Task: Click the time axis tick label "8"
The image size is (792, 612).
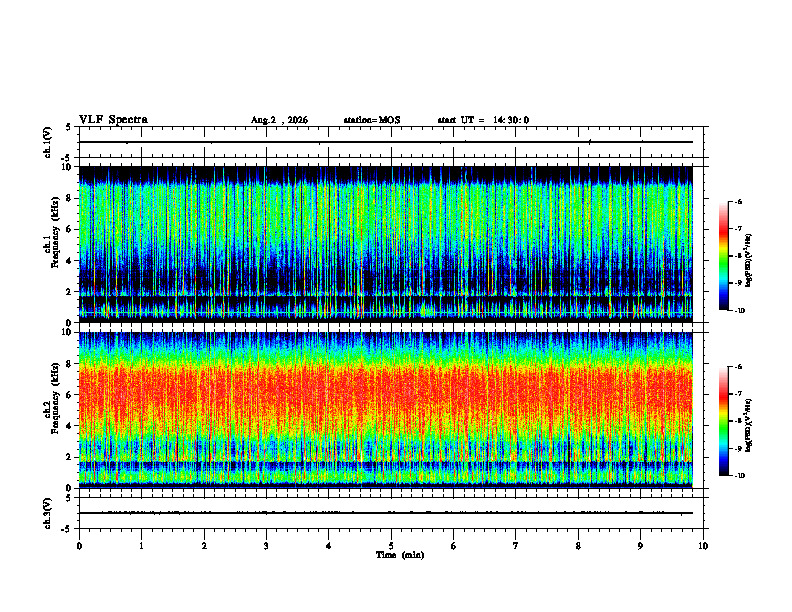Action: 578,546
